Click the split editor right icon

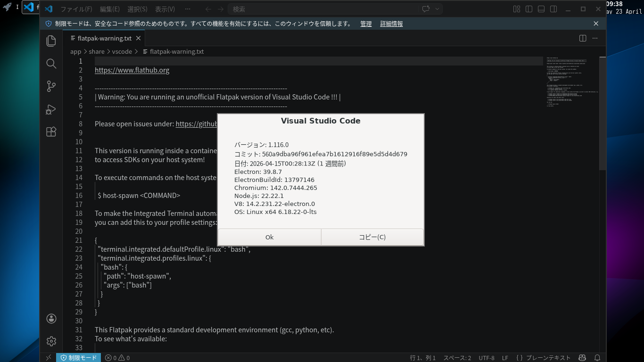(583, 38)
